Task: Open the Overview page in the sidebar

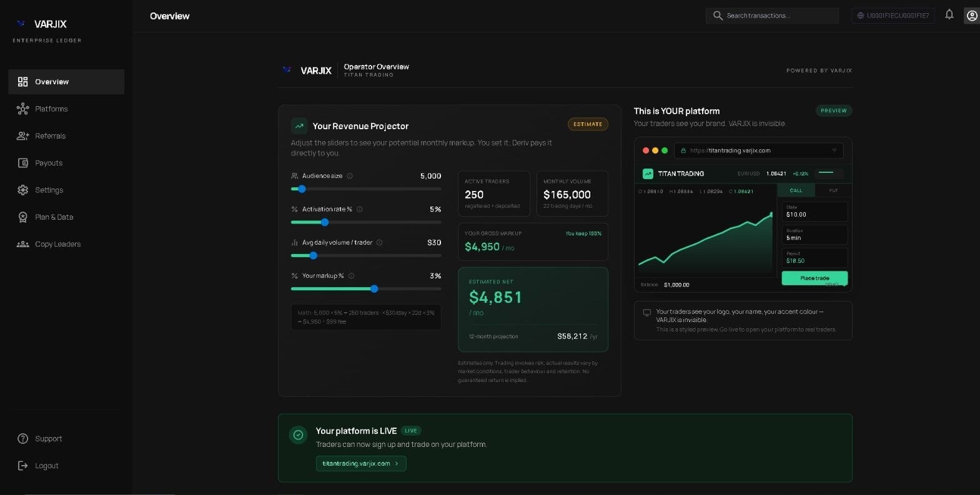Action: [x=66, y=82]
